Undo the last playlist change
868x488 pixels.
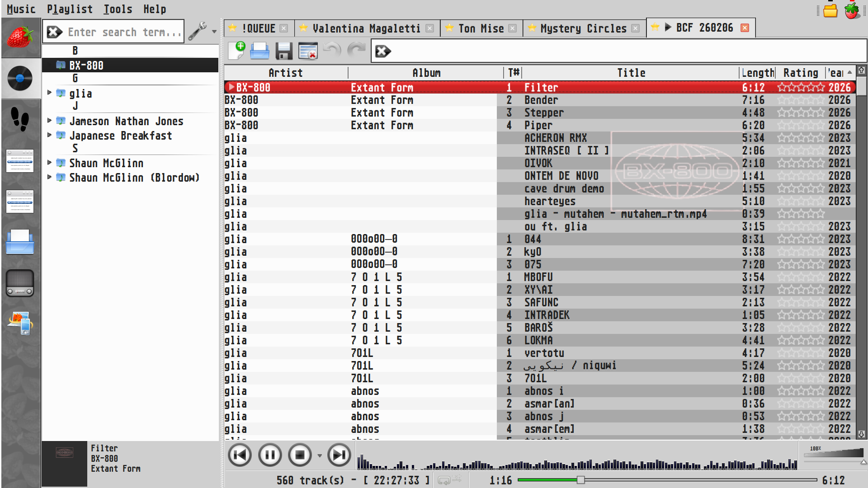coord(332,51)
